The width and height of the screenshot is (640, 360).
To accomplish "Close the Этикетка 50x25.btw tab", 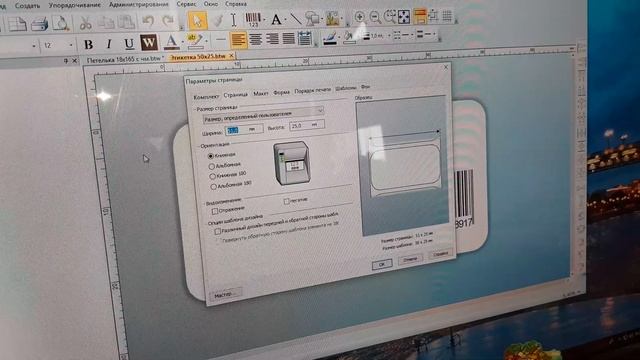I will click(231, 55).
